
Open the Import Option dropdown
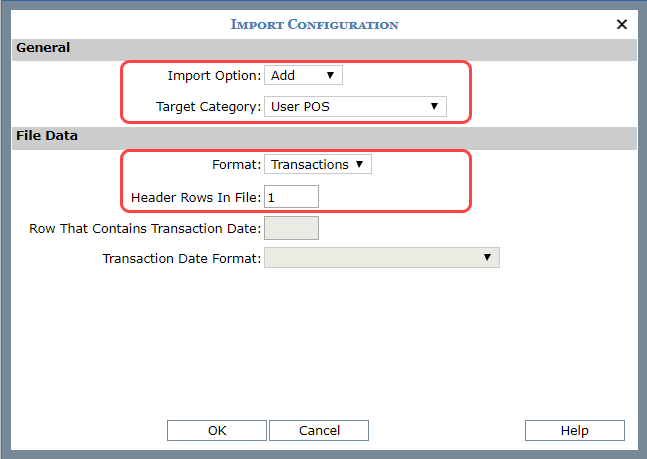(303, 75)
